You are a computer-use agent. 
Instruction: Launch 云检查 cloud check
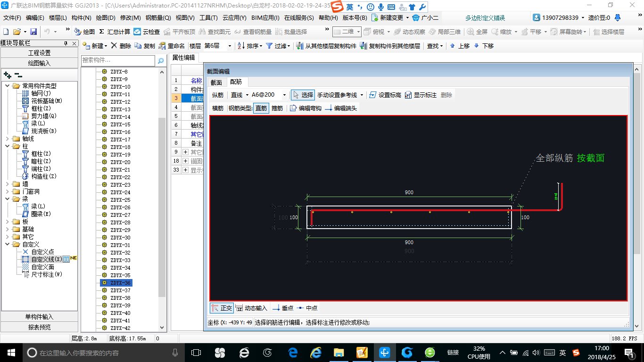click(x=147, y=32)
